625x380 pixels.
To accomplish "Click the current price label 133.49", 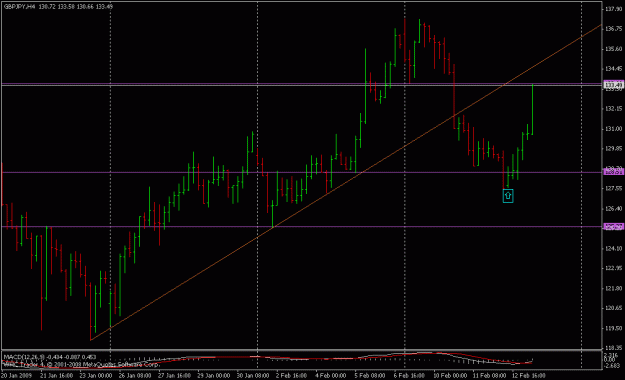I will (x=613, y=85).
